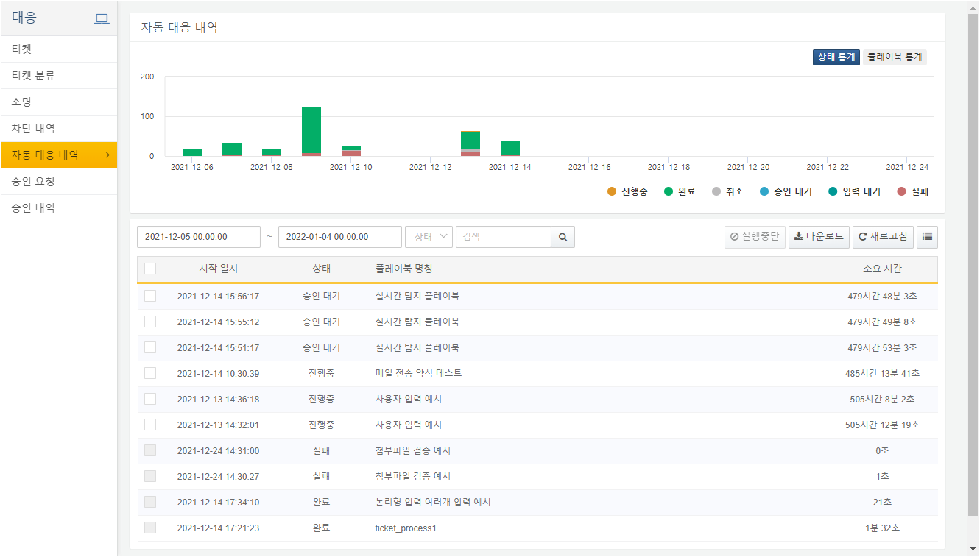Click the 다운로드 button
The width and height of the screenshot is (980, 557).
819,237
